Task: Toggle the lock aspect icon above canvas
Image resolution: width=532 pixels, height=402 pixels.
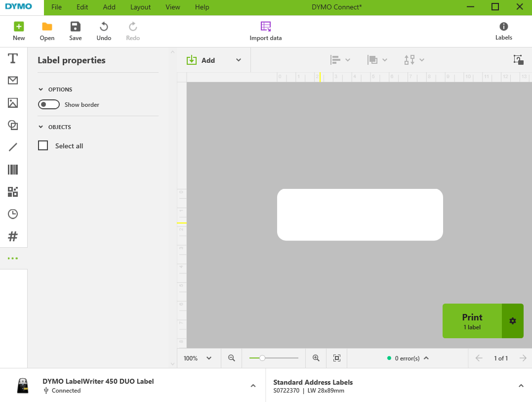Action: click(x=518, y=59)
